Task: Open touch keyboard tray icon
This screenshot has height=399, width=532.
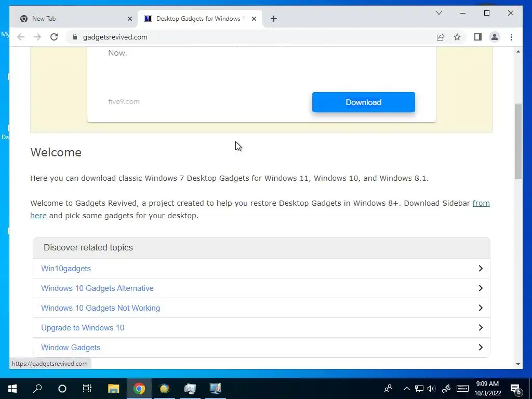Action: [x=462, y=389]
